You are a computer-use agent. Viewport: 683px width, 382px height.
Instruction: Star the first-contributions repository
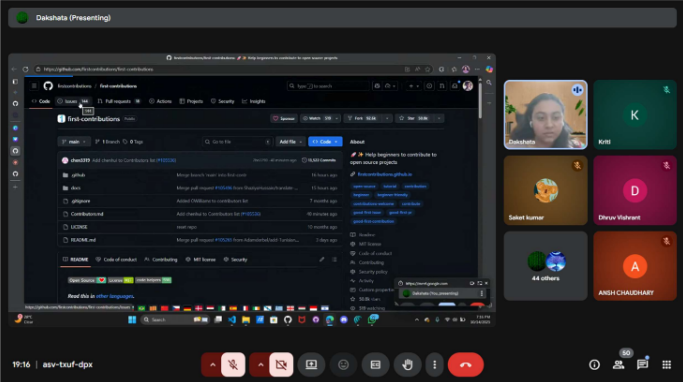(x=414, y=118)
